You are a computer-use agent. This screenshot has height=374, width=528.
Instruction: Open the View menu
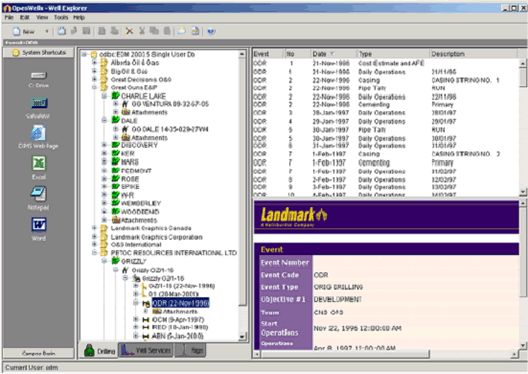(x=42, y=18)
